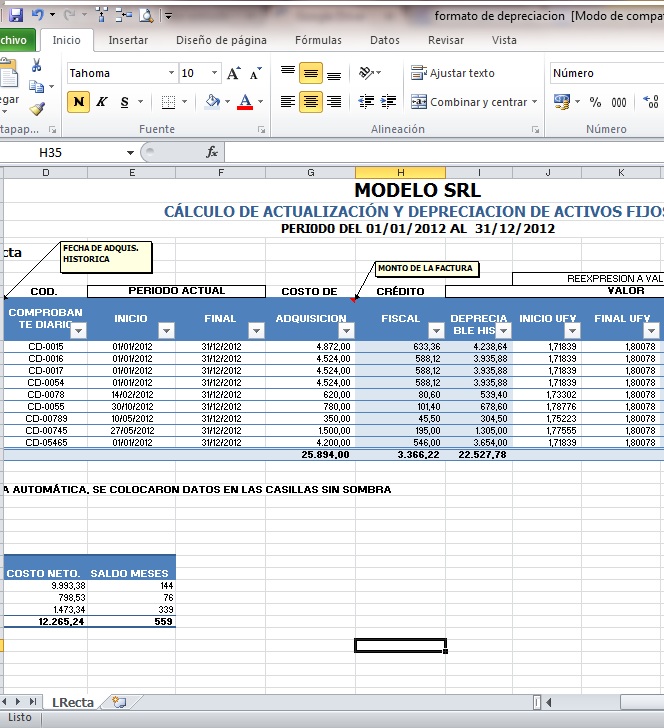Click the Undo arrow icon

(38, 15)
